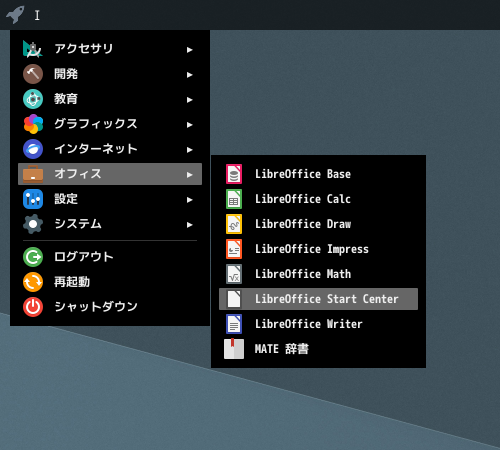This screenshot has height=450, width=500.
Task: Launch LibreOffice Draw from submenu
Action: [318, 224]
